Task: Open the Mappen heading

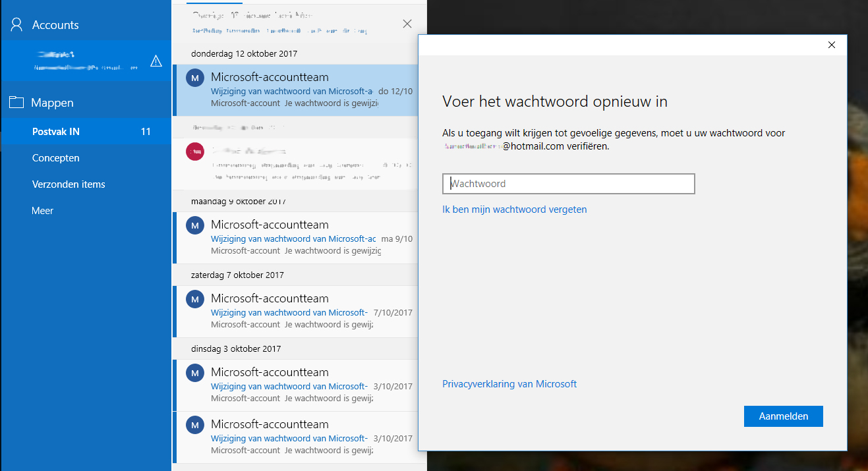Action: point(52,103)
